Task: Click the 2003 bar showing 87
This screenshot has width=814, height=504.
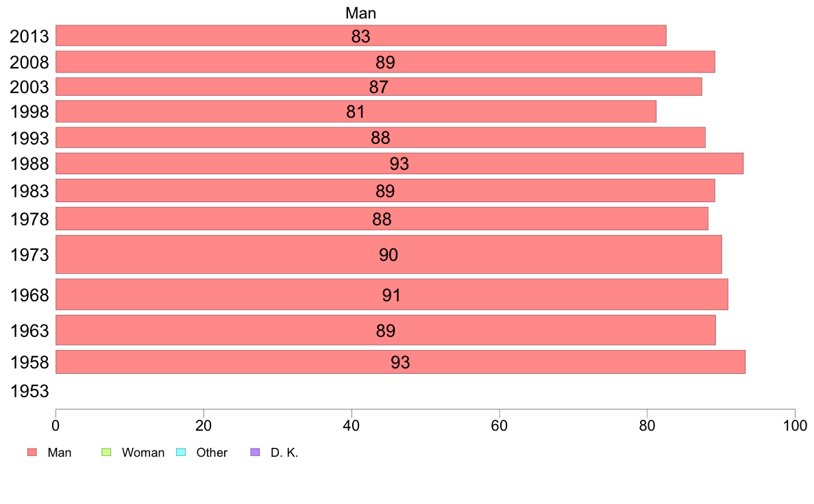Action: click(x=378, y=87)
